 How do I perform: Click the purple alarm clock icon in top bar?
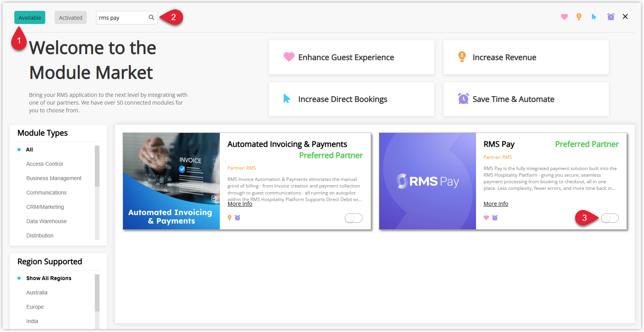(611, 17)
